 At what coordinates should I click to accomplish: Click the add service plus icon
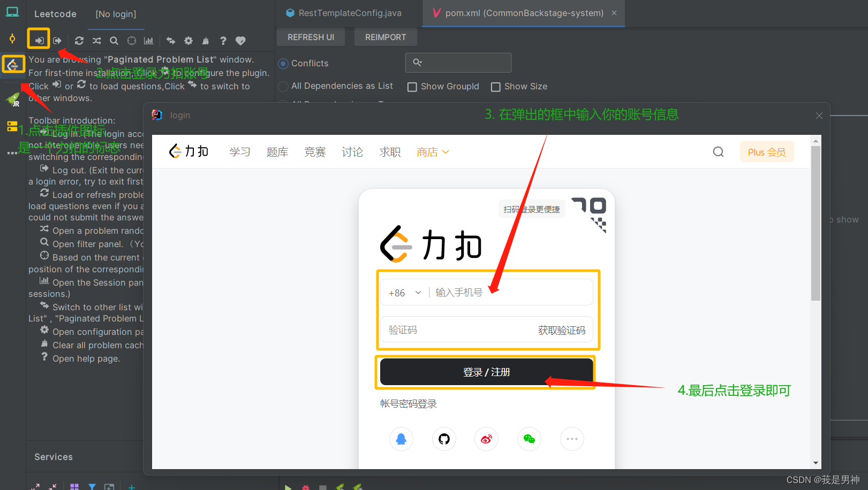coord(132,487)
